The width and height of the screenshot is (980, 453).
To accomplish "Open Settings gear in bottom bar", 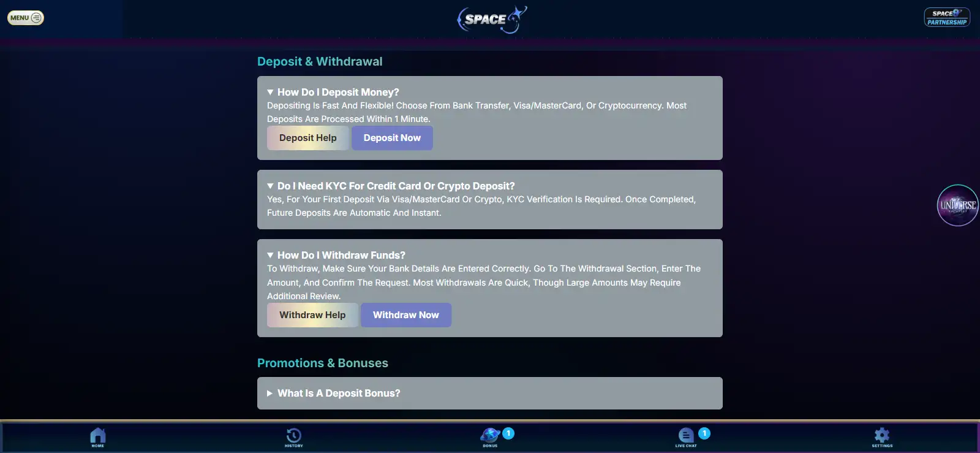I will tap(882, 438).
